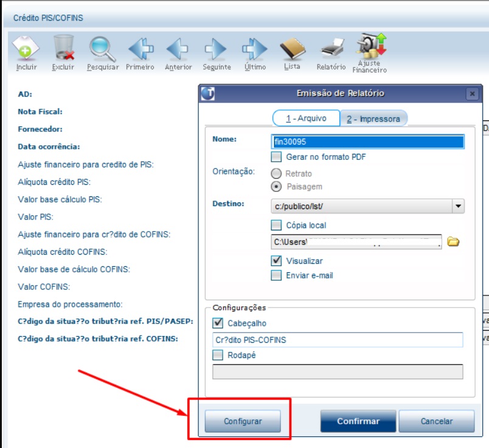
Task: Go to Primeiro record
Action: [140, 53]
